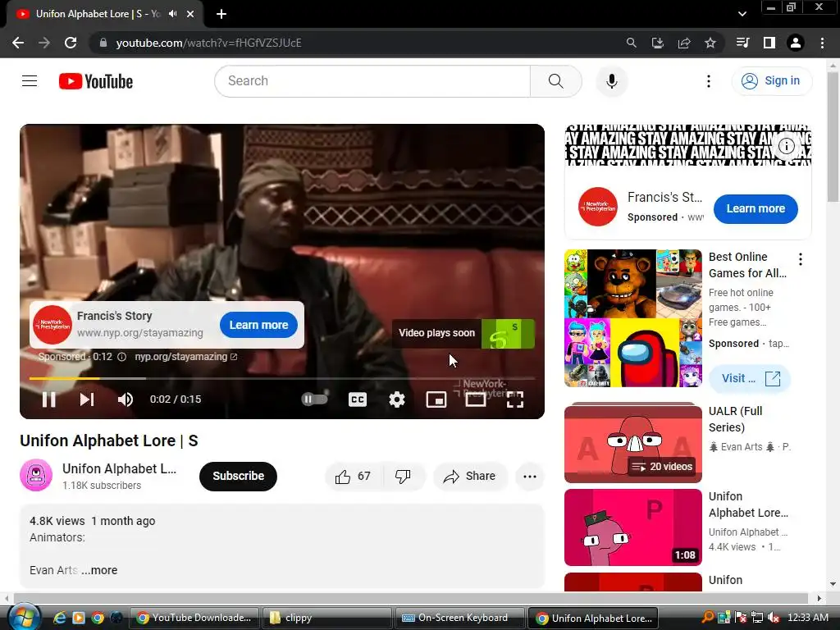Focus the YouTube search box
This screenshot has width=840, height=630.
pyautogui.click(x=372, y=81)
